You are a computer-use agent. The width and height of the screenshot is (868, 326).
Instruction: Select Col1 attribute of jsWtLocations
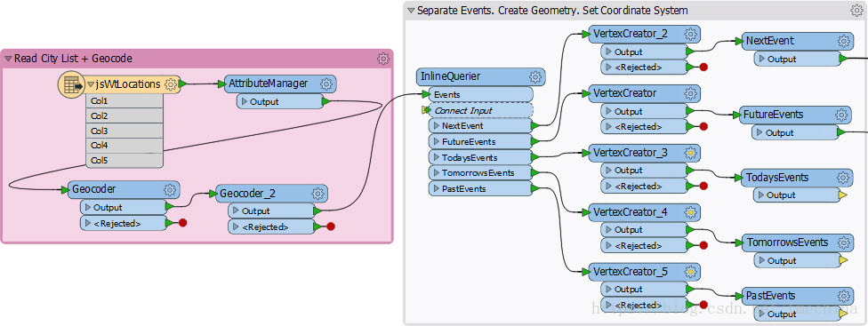click(125, 101)
